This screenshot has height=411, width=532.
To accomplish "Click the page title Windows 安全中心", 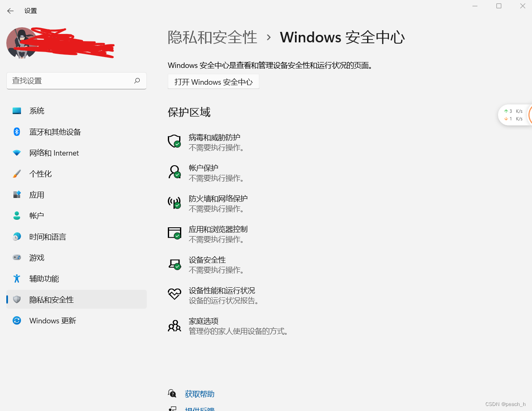I will click(x=342, y=37).
